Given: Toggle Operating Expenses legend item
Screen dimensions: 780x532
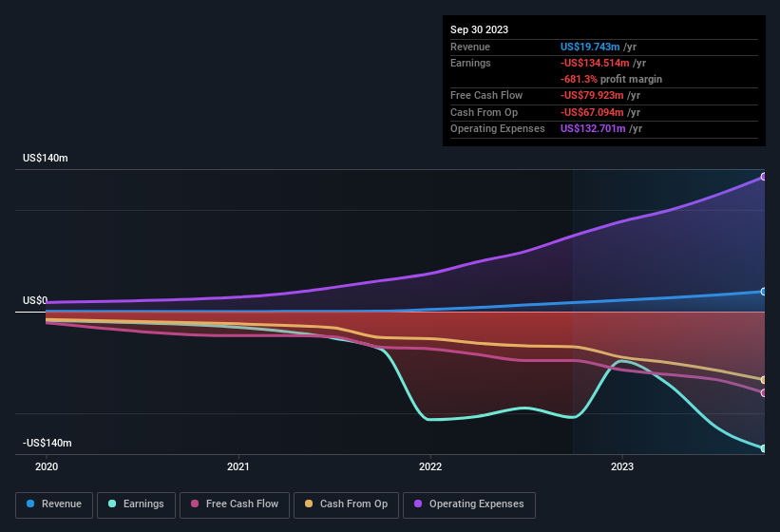Looking at the screenshot, I should coord(469,504).
